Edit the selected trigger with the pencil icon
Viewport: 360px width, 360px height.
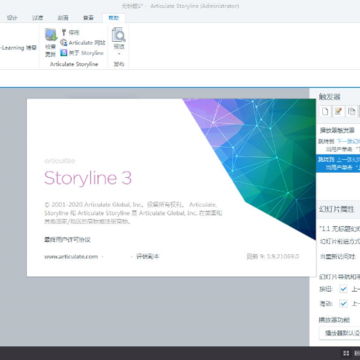(x=338, y=111)
